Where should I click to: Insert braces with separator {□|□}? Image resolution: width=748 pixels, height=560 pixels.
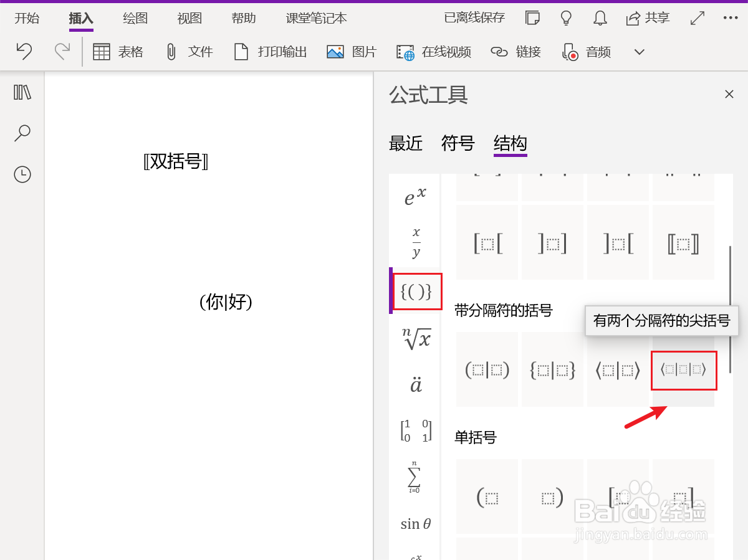click(553, 370)
